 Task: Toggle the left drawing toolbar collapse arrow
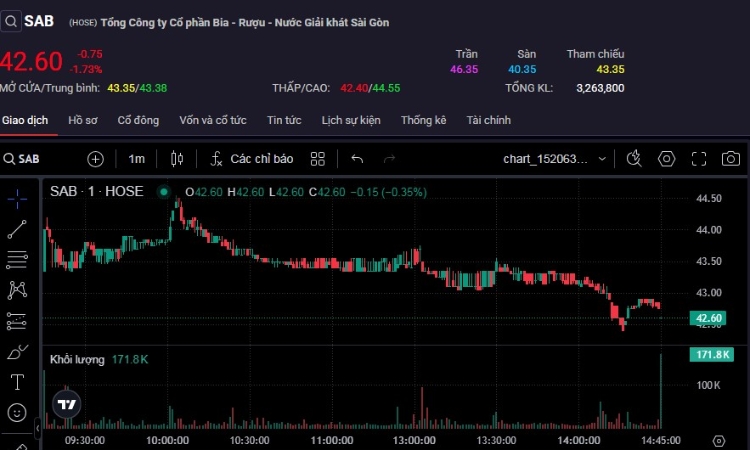[x=38, y=428]
